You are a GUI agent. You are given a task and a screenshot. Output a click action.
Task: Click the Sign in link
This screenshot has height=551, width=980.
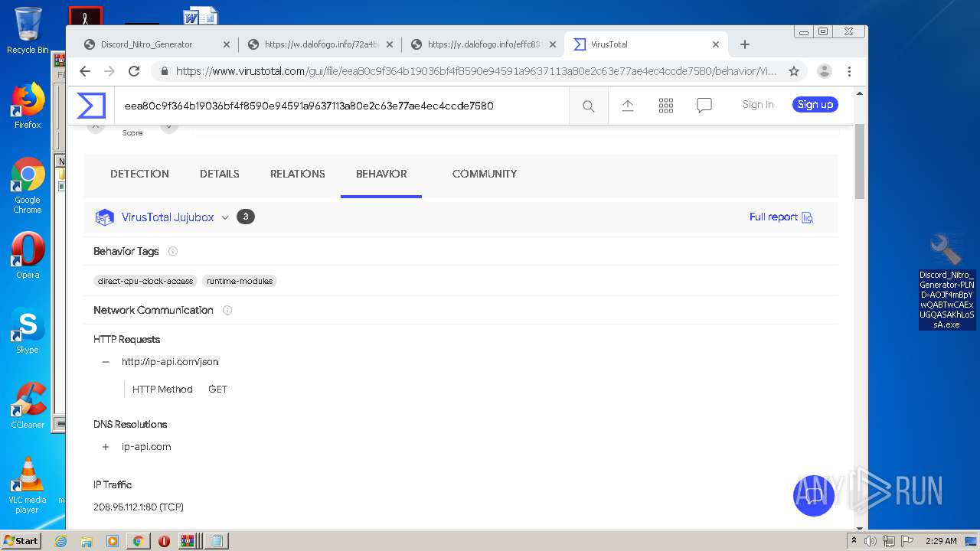(x=758, y=105)
